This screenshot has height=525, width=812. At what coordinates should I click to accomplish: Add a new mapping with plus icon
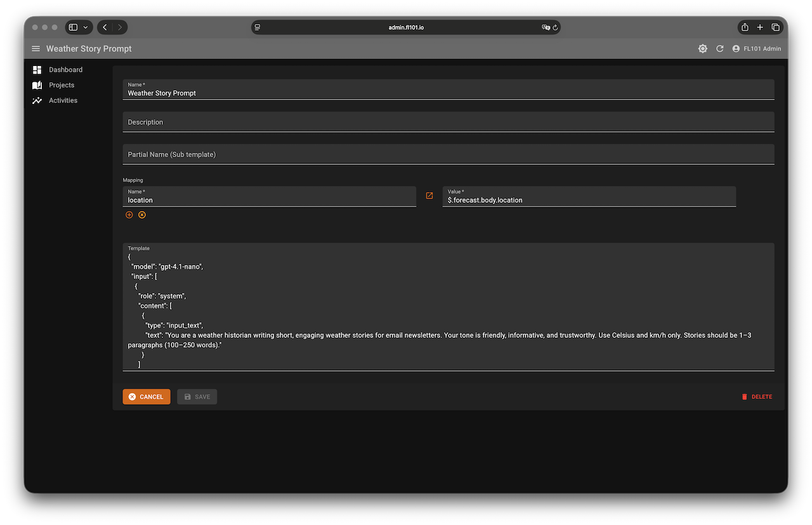coord(129,215)
